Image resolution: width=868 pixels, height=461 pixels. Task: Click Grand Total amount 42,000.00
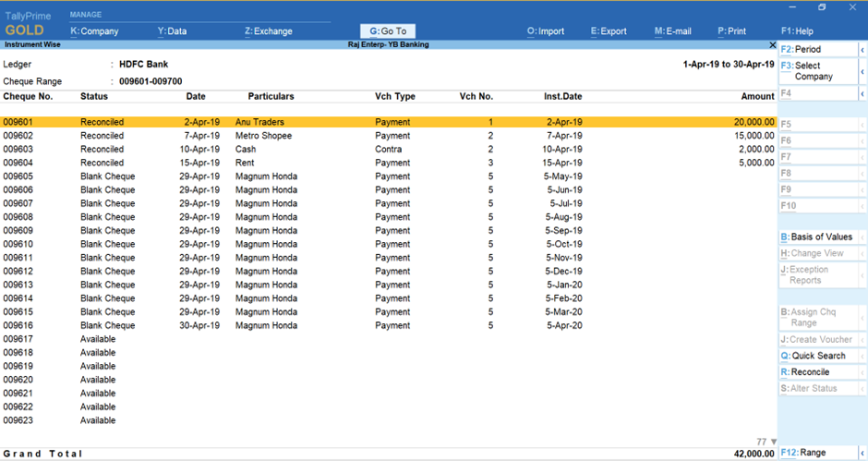(x=754, y=454)
